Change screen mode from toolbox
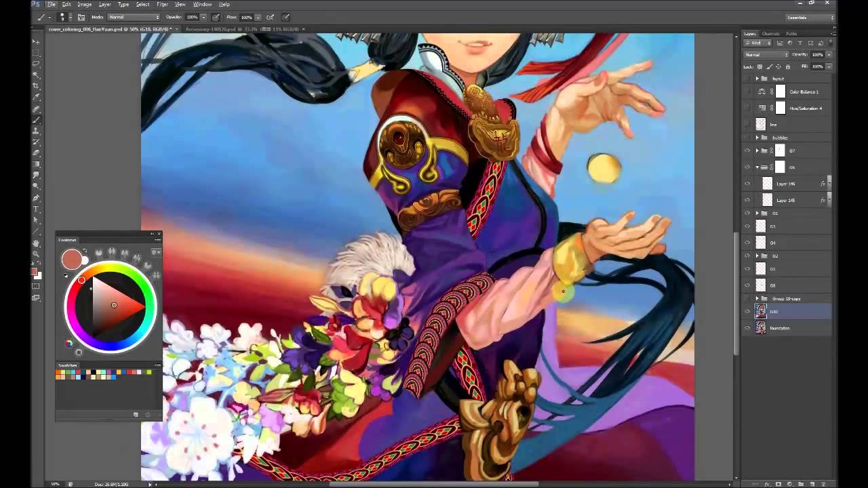The image size is (868, 488). pyautogui.click(x=36, y=298)
